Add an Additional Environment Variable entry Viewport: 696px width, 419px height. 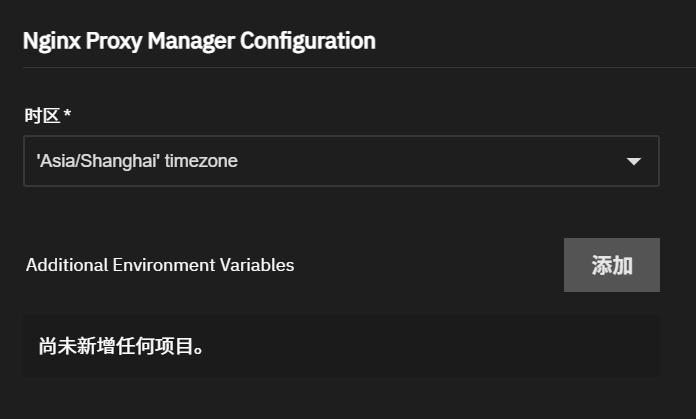coord(612,265)
